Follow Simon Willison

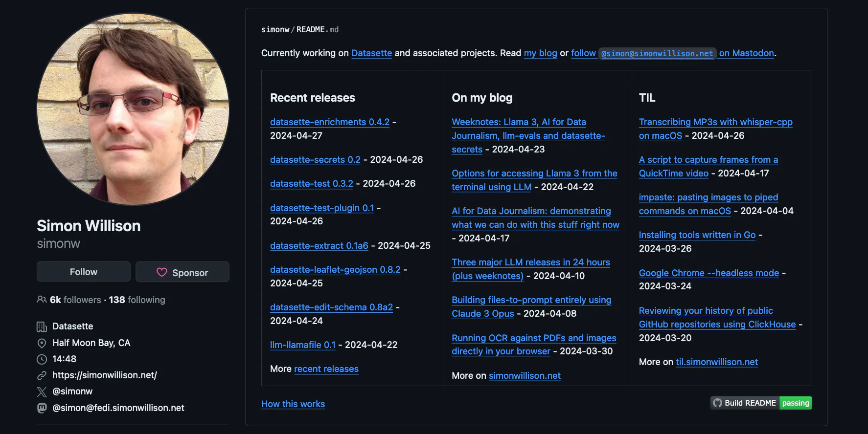84,272
